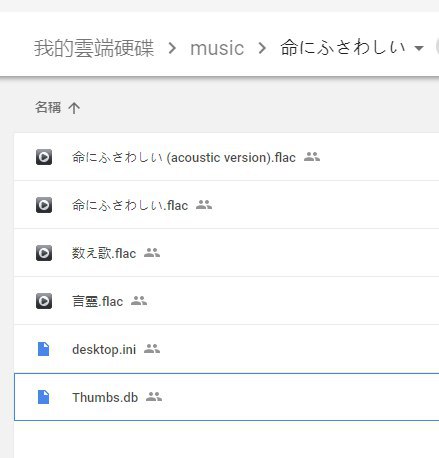Navigate to 我的雲端硬碟 breadcrumb

[94, 48]
